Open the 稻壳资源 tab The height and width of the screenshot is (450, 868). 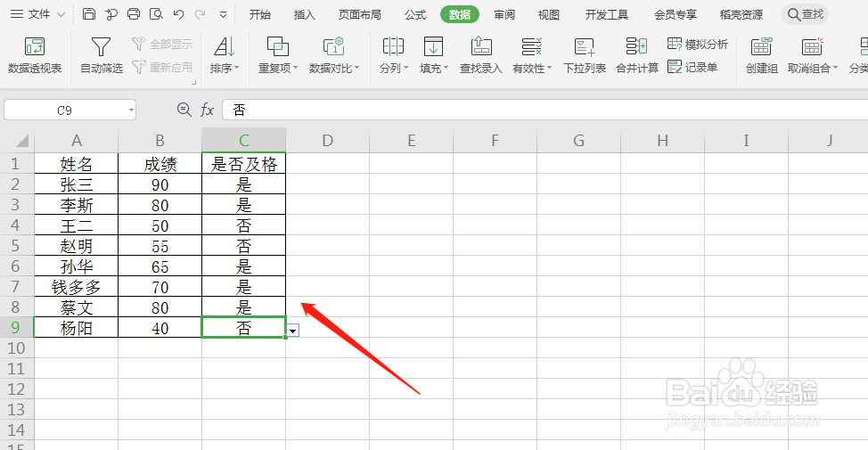point(741,14)
